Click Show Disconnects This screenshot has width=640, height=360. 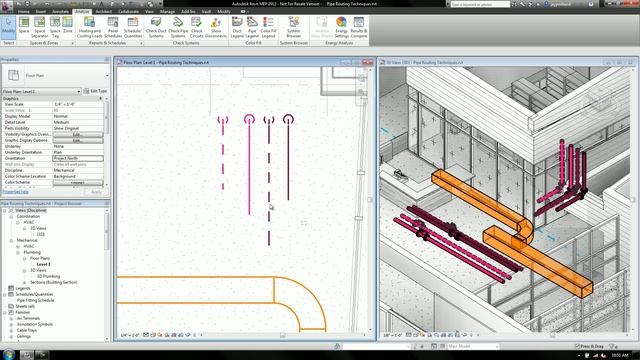click(x=216, y=27)
